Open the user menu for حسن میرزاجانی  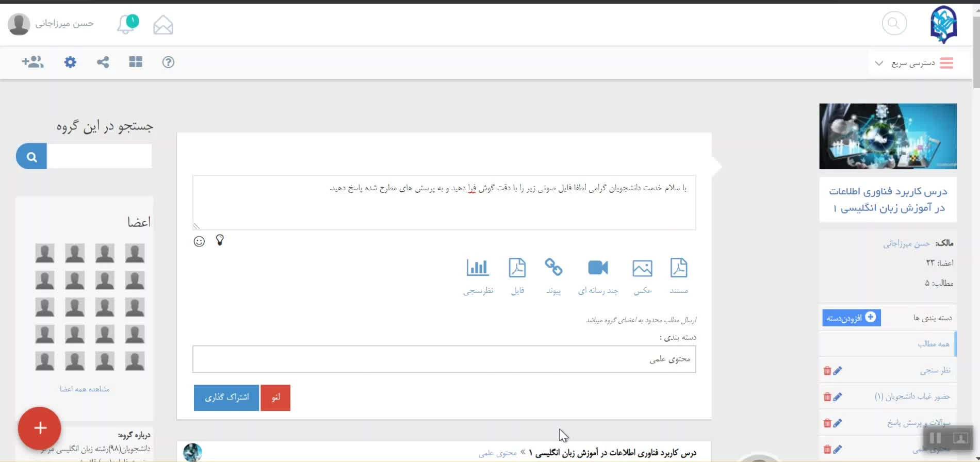point(52,24)
